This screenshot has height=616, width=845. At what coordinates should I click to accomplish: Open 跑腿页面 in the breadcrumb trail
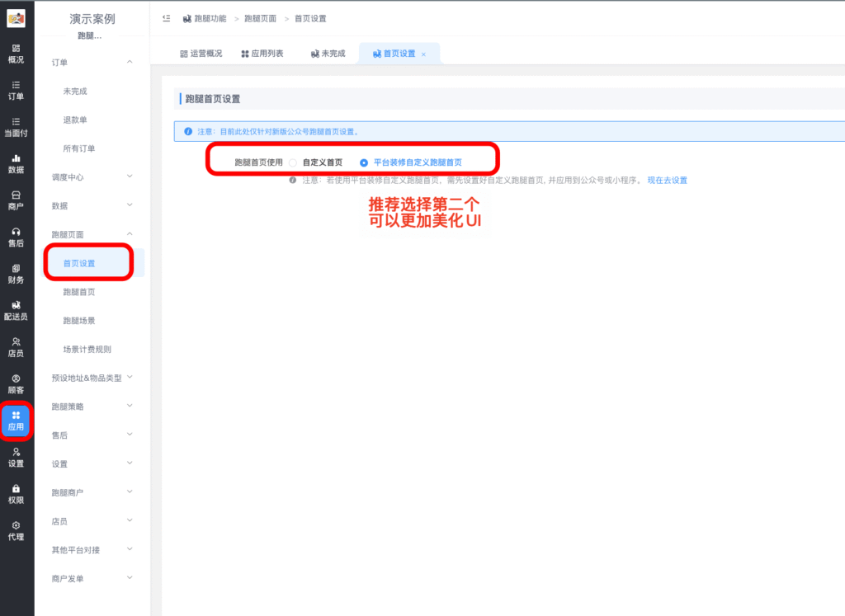[260, 16]
